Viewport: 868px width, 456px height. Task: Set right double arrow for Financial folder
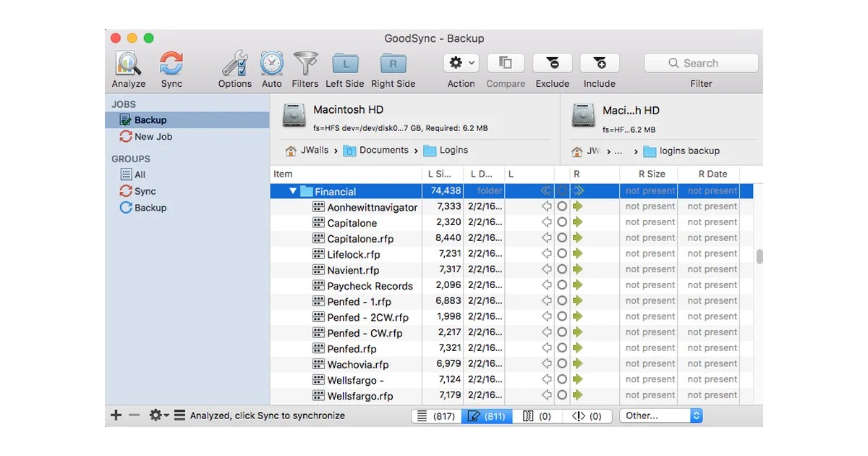578,191
